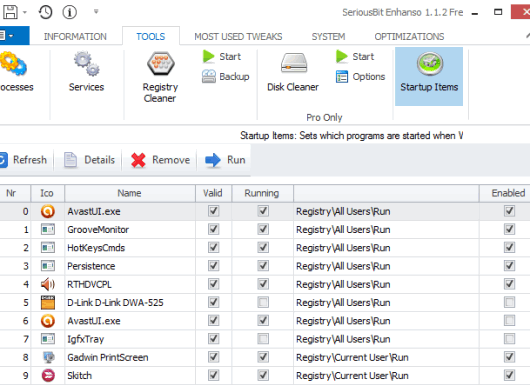Select the TOOLS tab
The height and width of the screenshot is (386, 530).
click(151, 37)
